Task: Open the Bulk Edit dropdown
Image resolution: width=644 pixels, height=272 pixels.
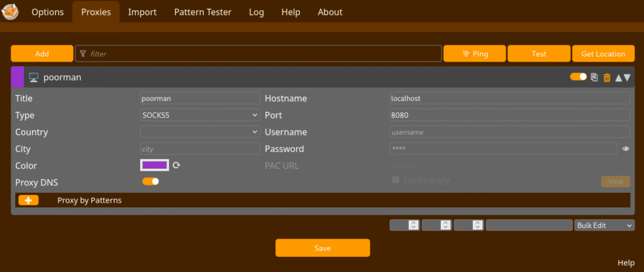Action: pyautogui.click(x=604, y=225)
